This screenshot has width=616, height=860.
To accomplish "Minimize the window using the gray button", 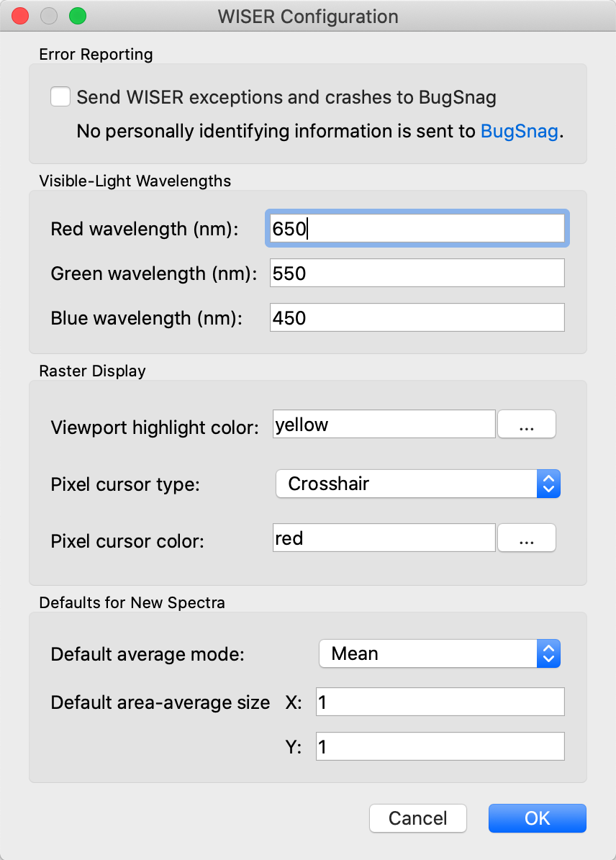I will (48, 16).
